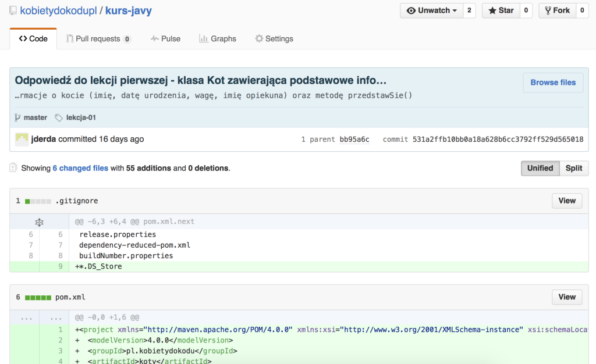Click the pull requests counter badge 0
This screenshot has width=596, height=364.
click(127, 39)
